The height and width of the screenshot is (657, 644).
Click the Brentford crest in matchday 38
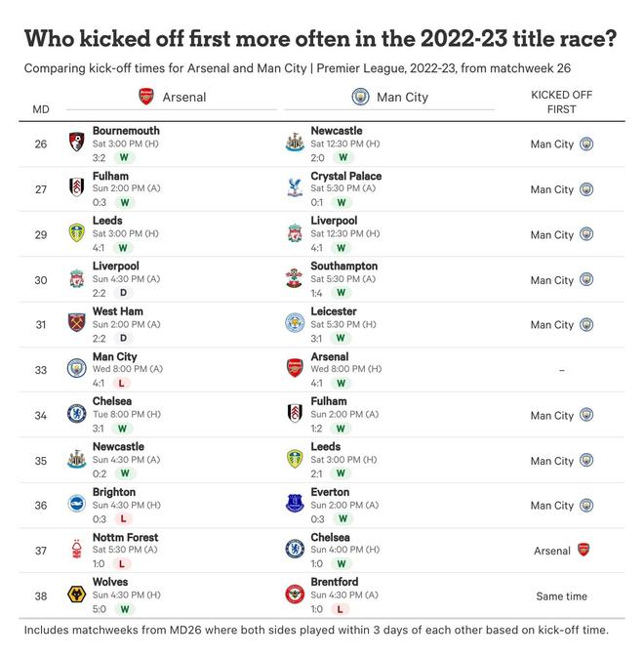[295, 595]
